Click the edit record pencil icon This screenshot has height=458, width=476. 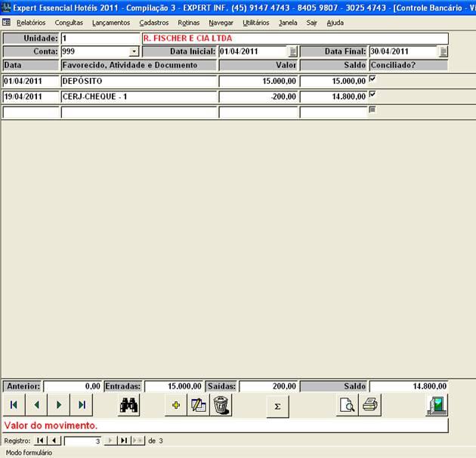[199, 405]
